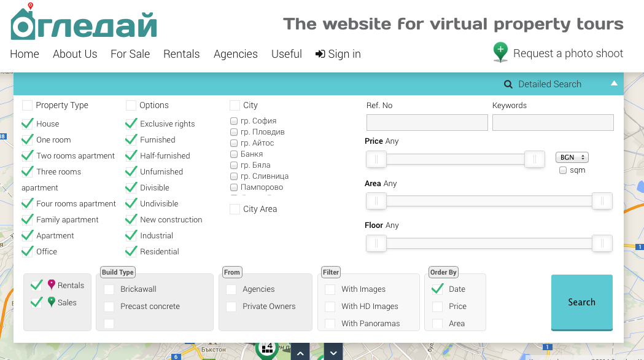Image resolution: width=644 pixels, height=360 pixels.
Task: Click the pink Rentals map pin icon
Action: coord(51,285)
